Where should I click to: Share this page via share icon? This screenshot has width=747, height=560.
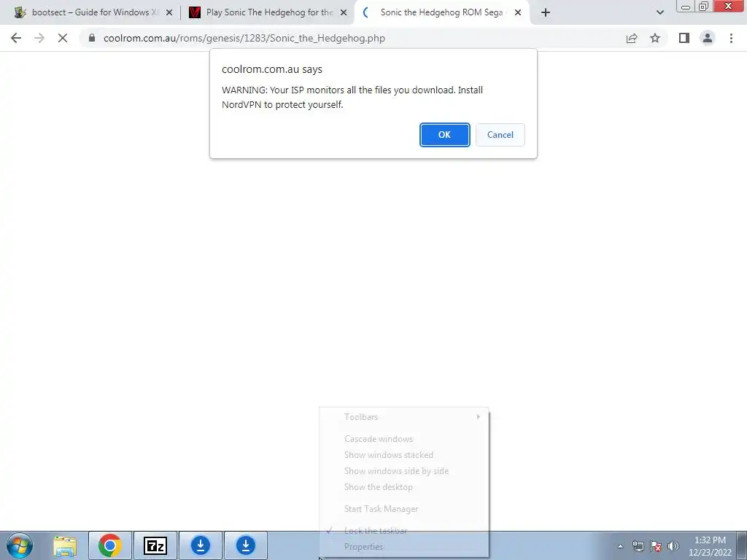point(632,38)
